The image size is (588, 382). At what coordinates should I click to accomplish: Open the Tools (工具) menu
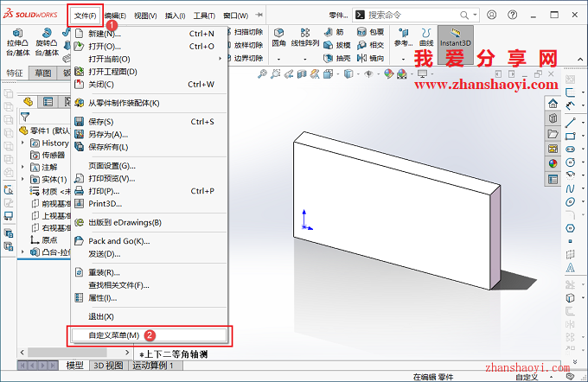(204, 16)
